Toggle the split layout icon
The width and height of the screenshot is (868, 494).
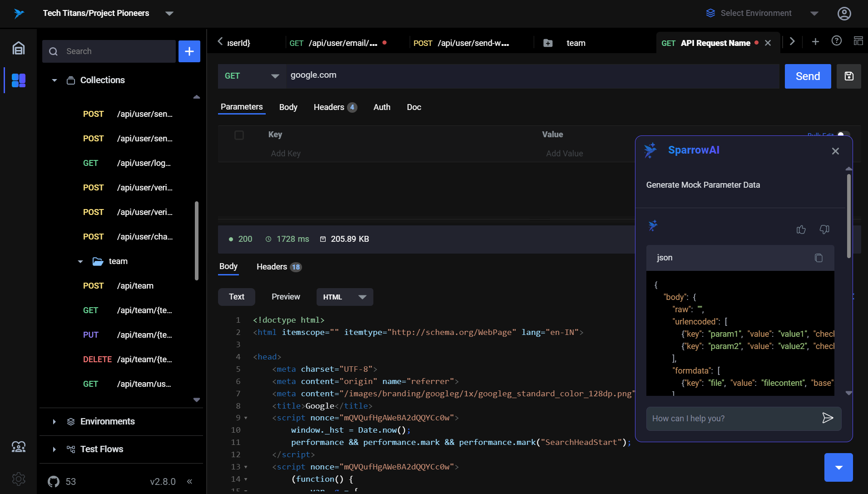(858, 41)
